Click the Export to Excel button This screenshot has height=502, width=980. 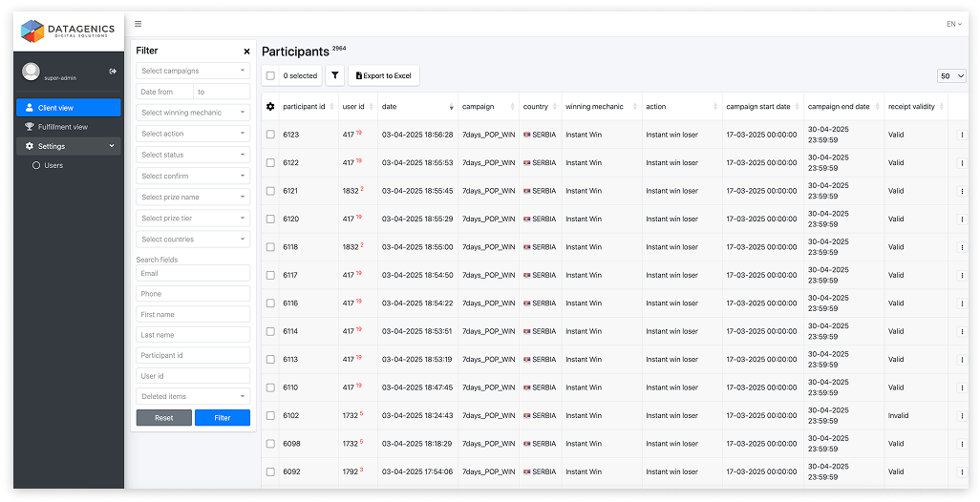click(383, 75)
